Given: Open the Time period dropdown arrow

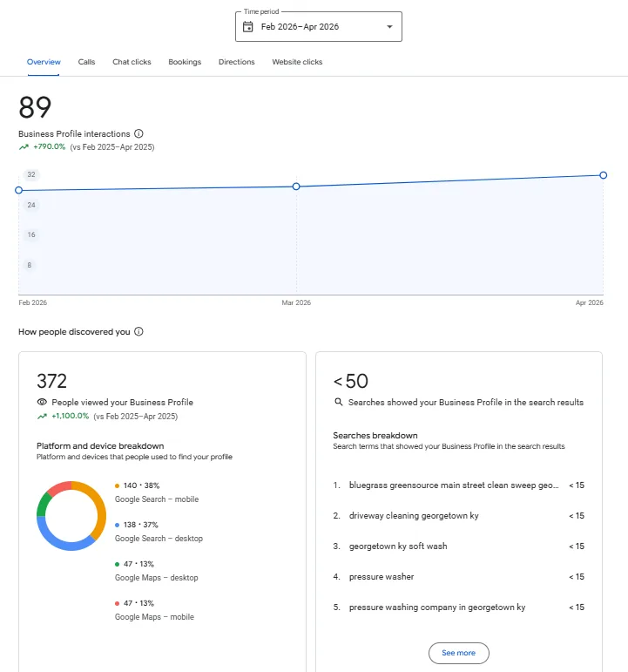Looking at the screenshot, I should pyautogui.click(x=389, y=26).
